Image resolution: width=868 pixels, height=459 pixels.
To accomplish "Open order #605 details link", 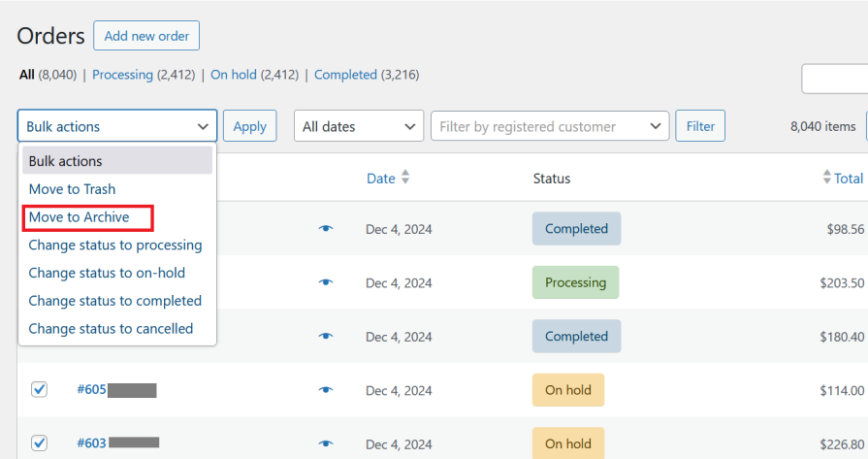I will click(x=92, y=390).
